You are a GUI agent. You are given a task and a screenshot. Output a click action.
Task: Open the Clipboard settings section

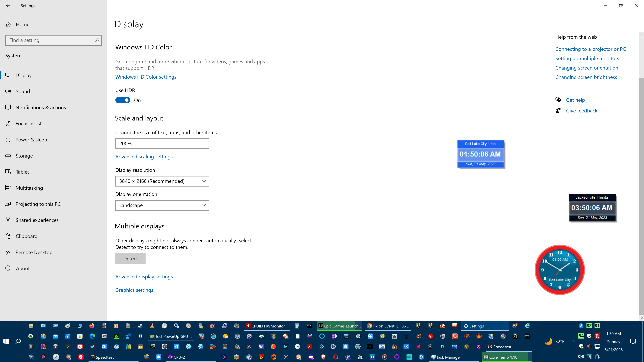coord(26,236)
